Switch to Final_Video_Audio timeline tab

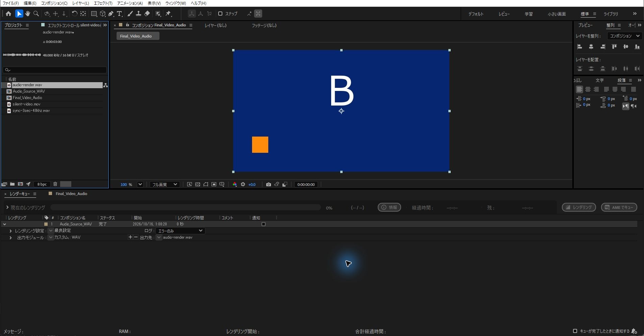tap(71, 194)
